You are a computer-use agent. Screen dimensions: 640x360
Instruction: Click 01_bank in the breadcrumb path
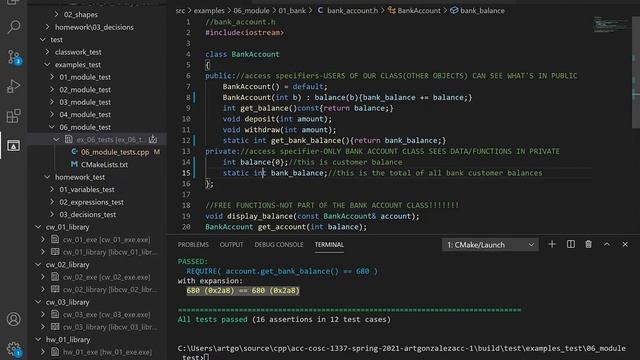(x=292, y=11)
